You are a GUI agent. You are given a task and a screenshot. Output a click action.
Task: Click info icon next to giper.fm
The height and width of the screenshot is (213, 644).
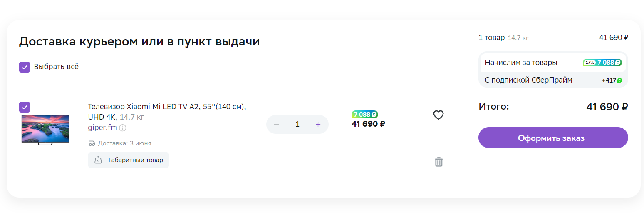(123, 128)
